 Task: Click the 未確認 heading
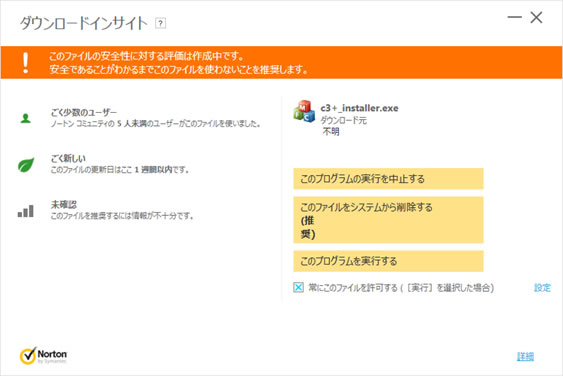pyautogui.click(x=64, y=205)
